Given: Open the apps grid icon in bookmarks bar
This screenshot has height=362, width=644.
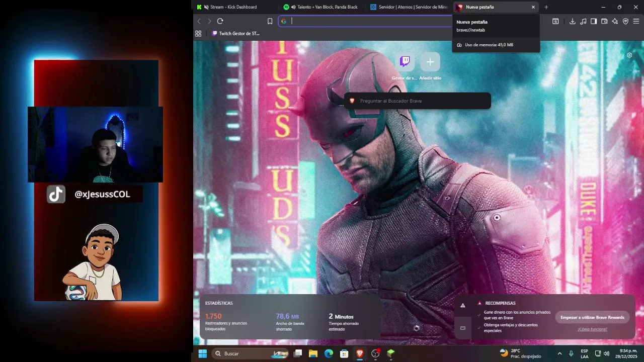Looking at the screenshot, I should point(198,34).
